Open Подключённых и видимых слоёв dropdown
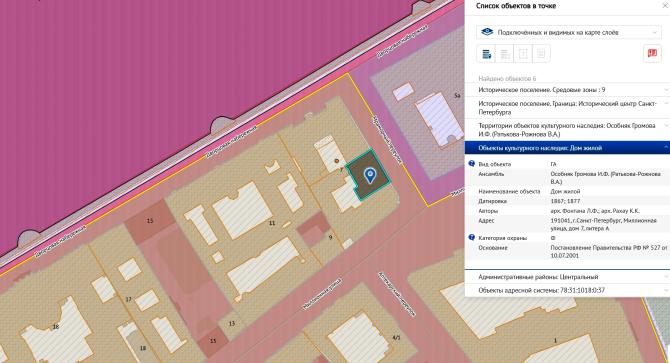Screen dimensions: 670x363 point(569,32)
